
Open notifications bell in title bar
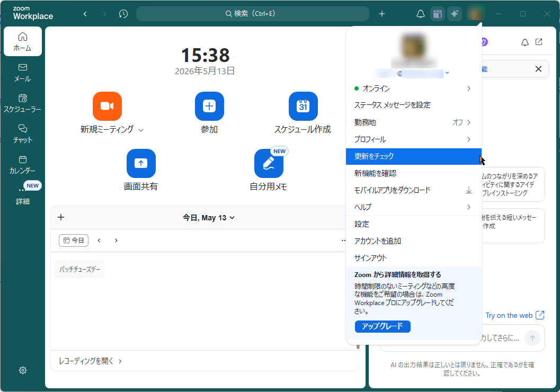click(x=420, y=14)
